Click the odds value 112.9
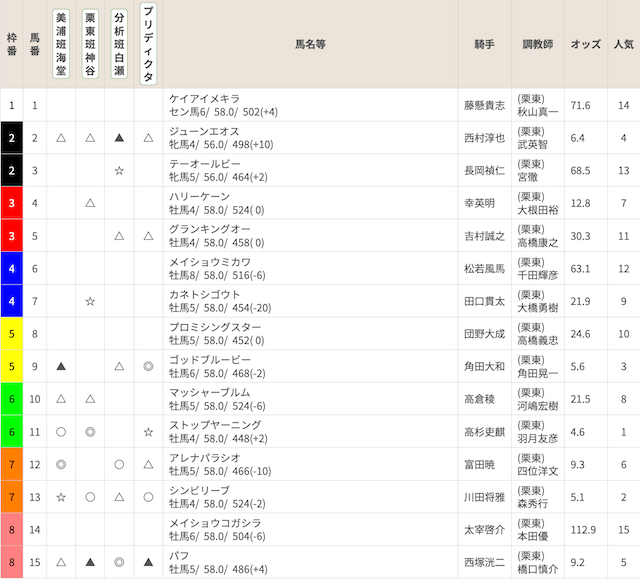This screenshot has height=580, width=640. coord(583,530)
